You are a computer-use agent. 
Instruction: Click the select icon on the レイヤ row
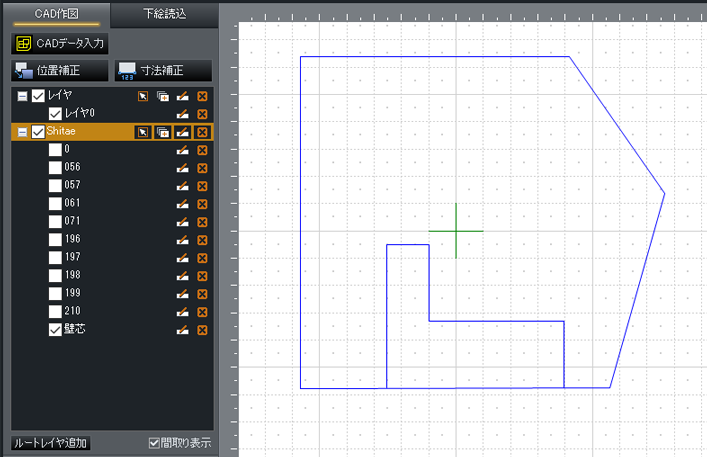pos(143,96)
